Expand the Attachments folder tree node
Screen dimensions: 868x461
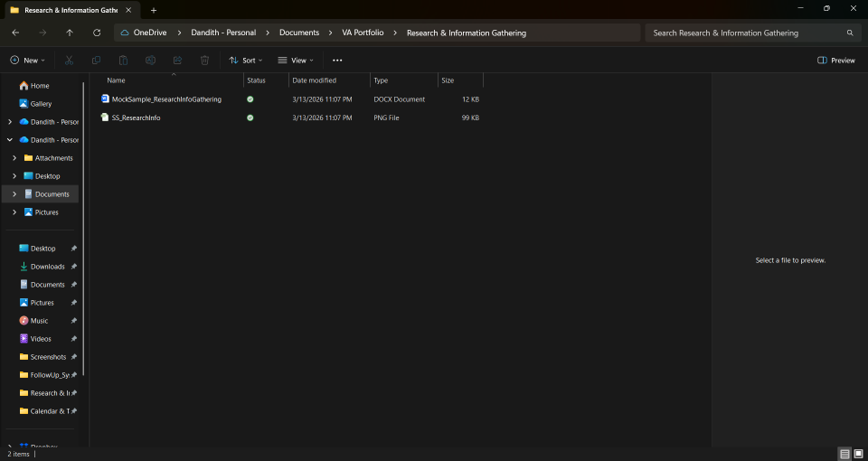pyautogui.click(x=15, y=157)
